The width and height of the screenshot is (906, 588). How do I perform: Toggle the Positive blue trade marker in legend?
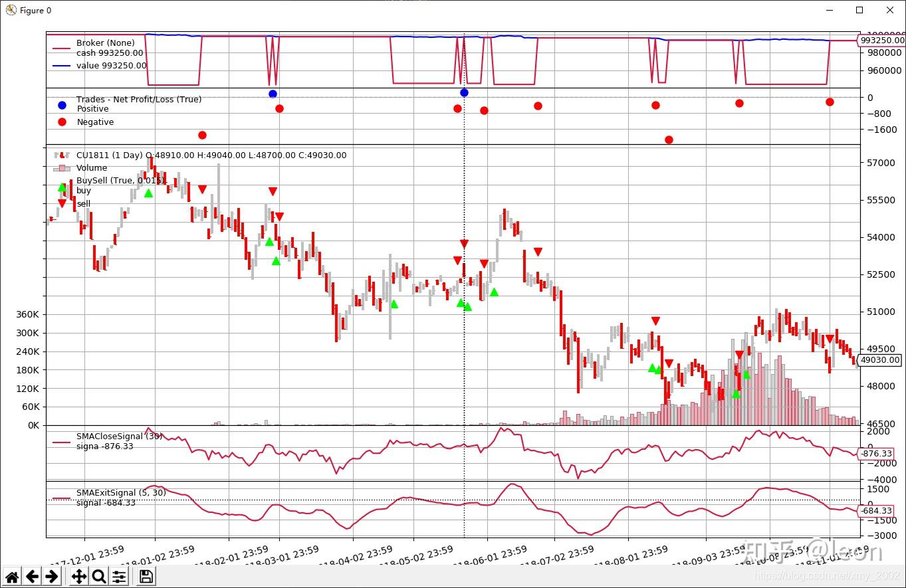click(60, 104)
